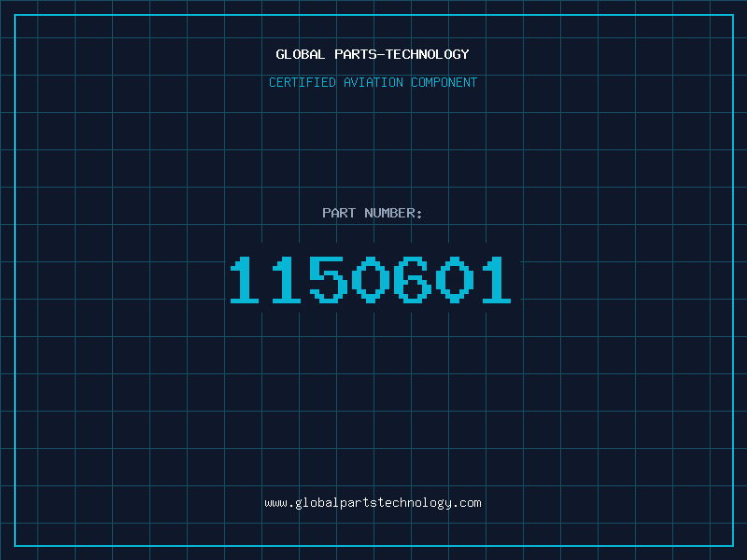Click the part number 1150601
Screen dimensions: 747x560
pos(371,279)
